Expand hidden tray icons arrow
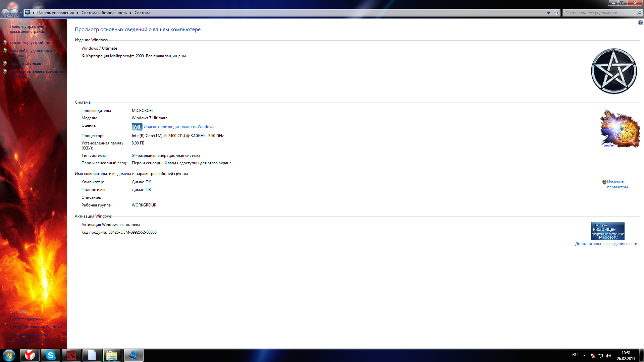Image resolution: width=644 pixels, height=362 pixels. (x=584, y=356)
